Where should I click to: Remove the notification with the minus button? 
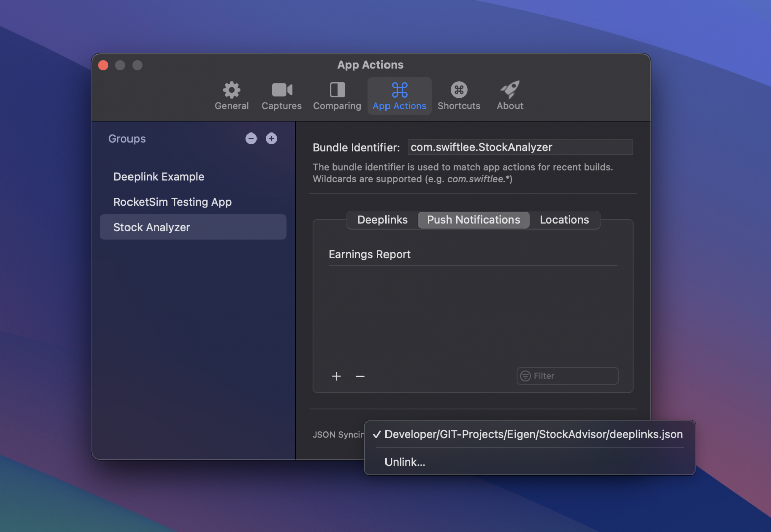pos(360,376)
